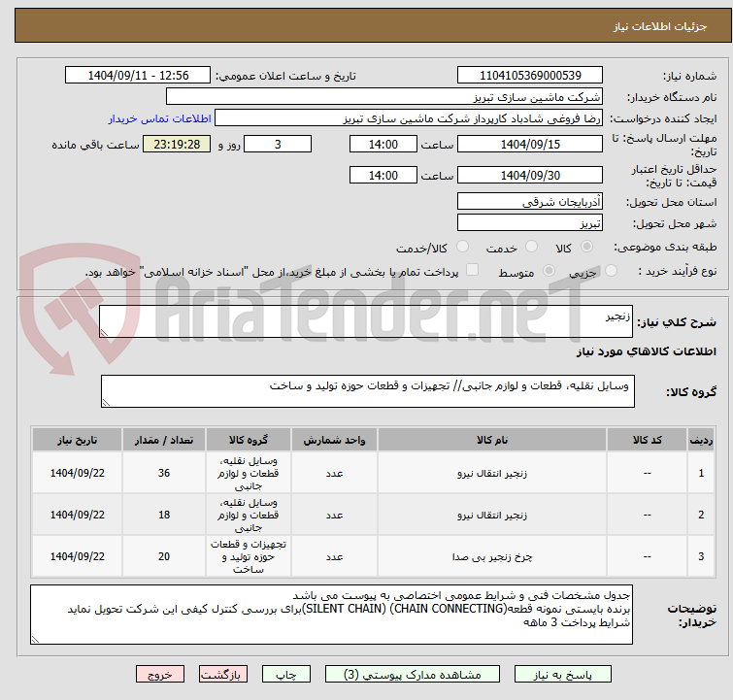The height and width of the screenshot is (700, 733).
Task: Select the جزیی purchase type radio
Action: click(611, 271)
